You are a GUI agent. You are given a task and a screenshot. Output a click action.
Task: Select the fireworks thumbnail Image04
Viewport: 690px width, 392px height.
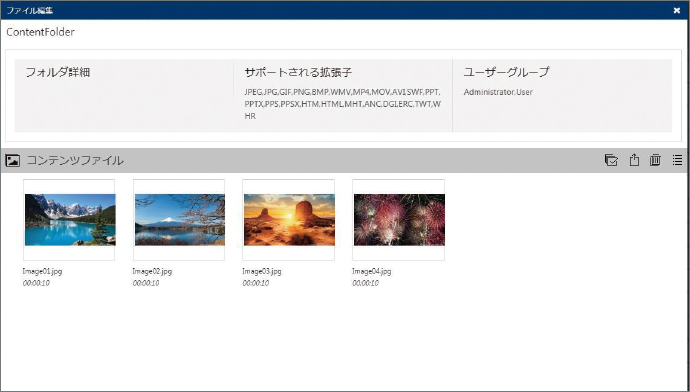(399, 220)
